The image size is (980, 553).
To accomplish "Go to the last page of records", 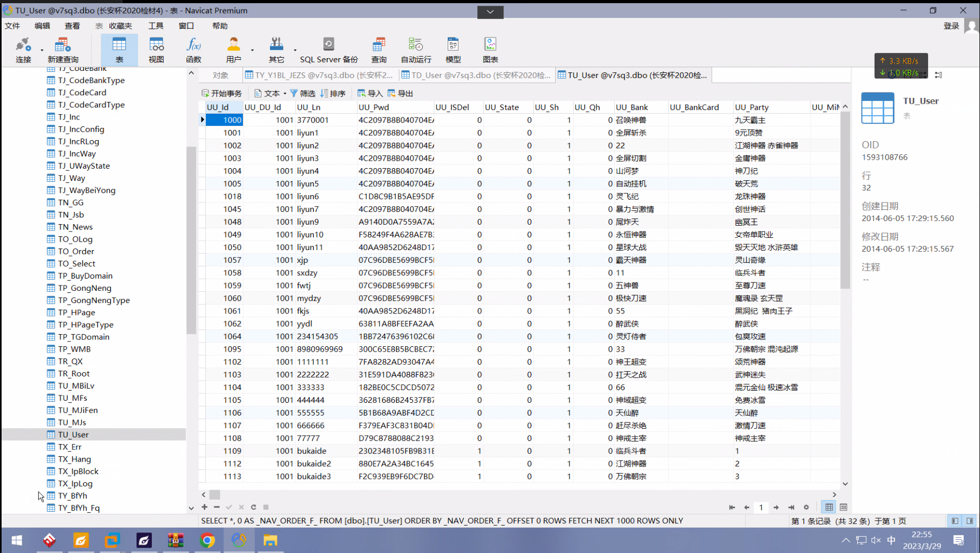I will [x=791, y=508].
